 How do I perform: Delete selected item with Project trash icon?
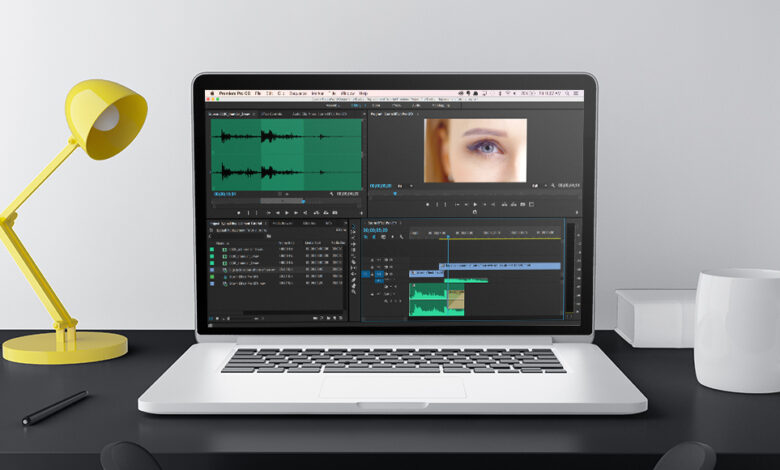pyautogui.click(x=341, y=318)
